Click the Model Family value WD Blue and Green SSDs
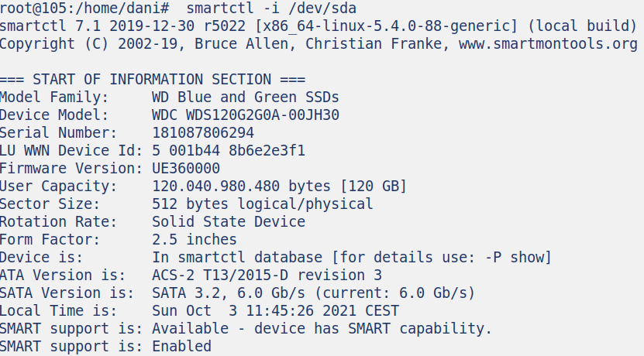The height and width of the screenshot is (356, 644). 246,98
